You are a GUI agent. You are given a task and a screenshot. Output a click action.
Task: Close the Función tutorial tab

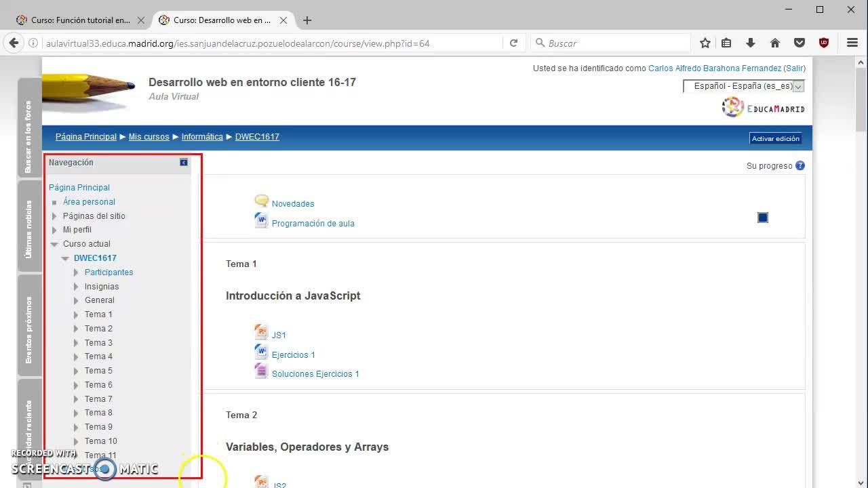pyautogui.click(x=141, y=20)
